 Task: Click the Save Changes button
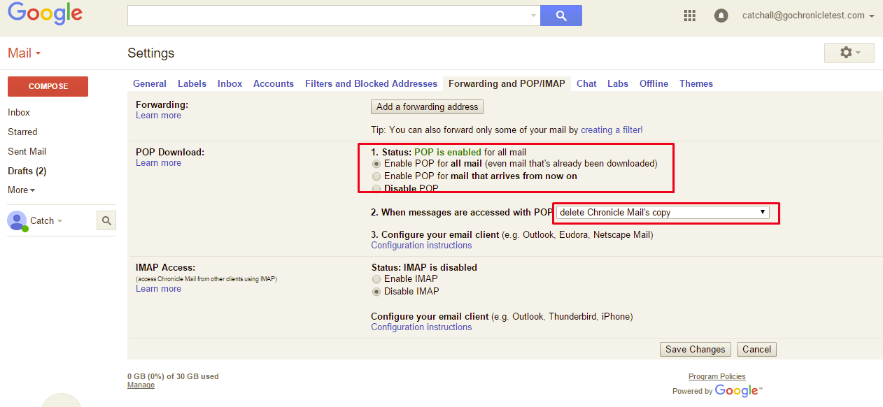pyautogui.click(x=695, y=350)
